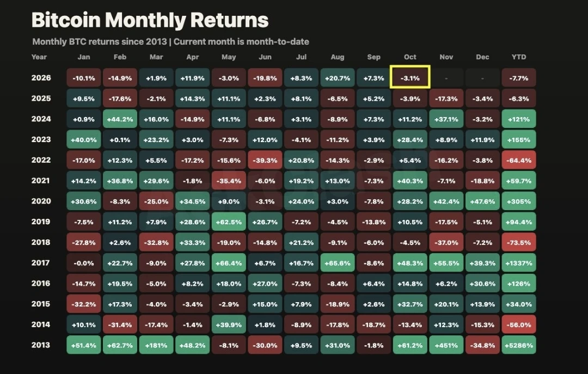Click the 2013 year row label
This screenshot has width=588, height=374.
coord(40,345)
